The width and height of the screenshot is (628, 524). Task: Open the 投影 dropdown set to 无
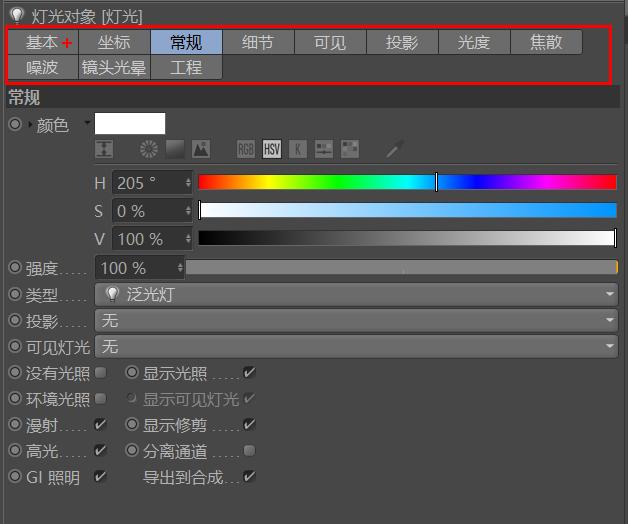tap(356, 320)
